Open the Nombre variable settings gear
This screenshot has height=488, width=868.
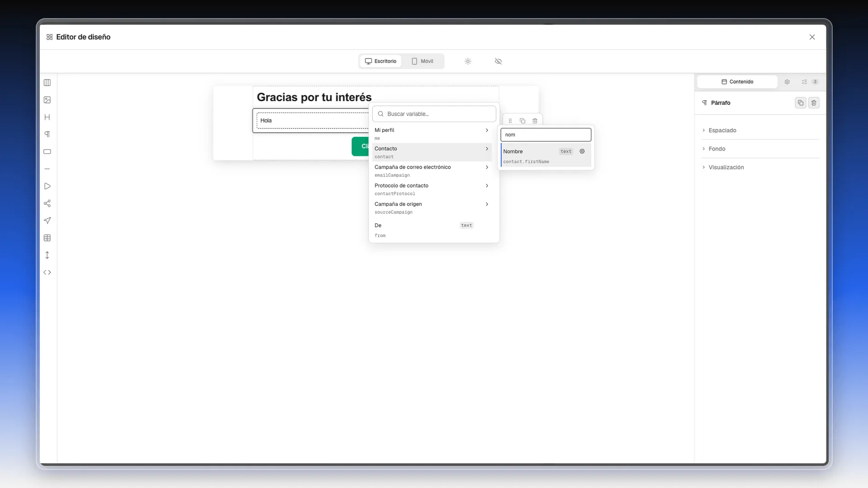[x=582, y=151]
